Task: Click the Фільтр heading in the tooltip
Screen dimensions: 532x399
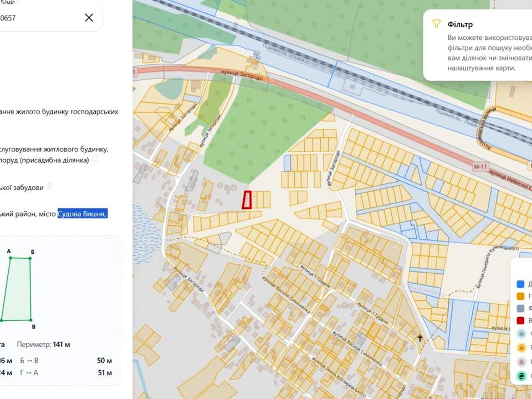Action: point(460,24)
